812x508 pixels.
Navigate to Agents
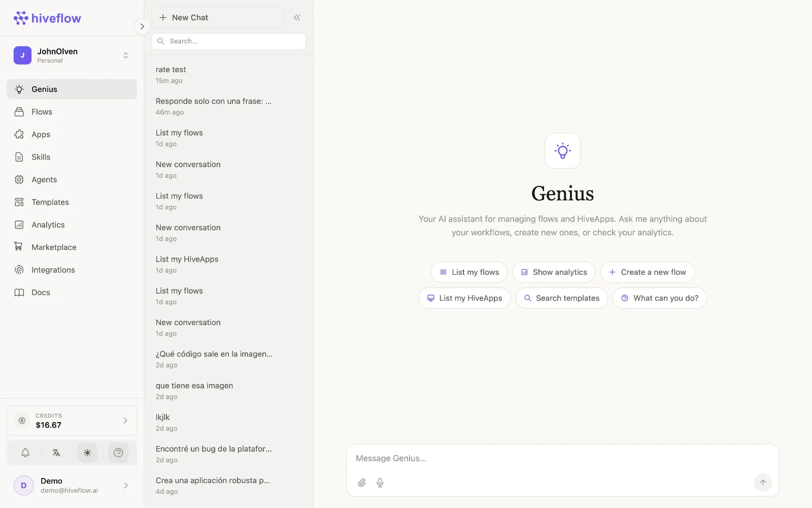point(72,179)
